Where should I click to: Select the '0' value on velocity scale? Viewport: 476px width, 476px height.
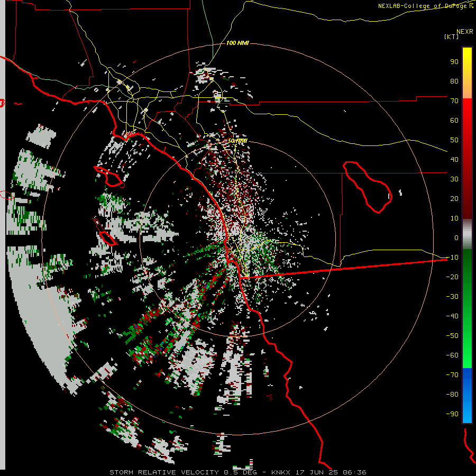point(456,238)
